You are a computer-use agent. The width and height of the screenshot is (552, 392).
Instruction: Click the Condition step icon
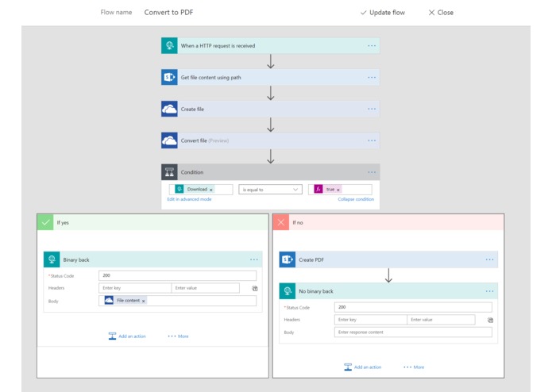169,172
